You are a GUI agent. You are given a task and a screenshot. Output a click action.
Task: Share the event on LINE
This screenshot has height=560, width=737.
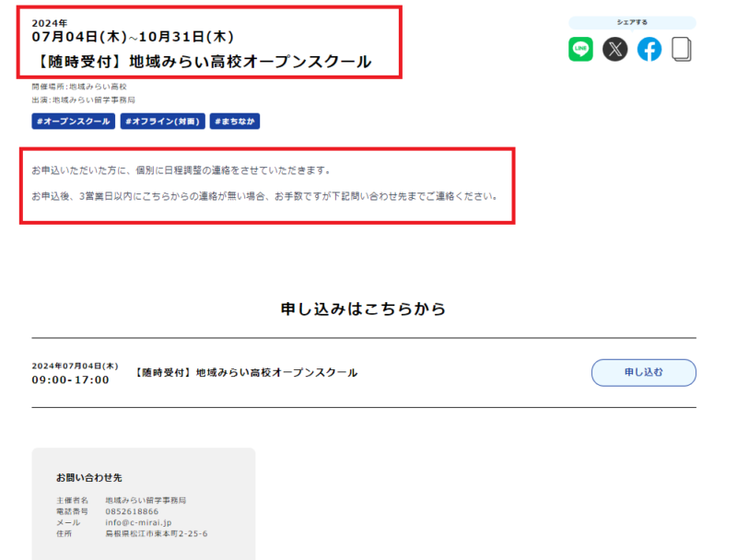coord(580,49)
